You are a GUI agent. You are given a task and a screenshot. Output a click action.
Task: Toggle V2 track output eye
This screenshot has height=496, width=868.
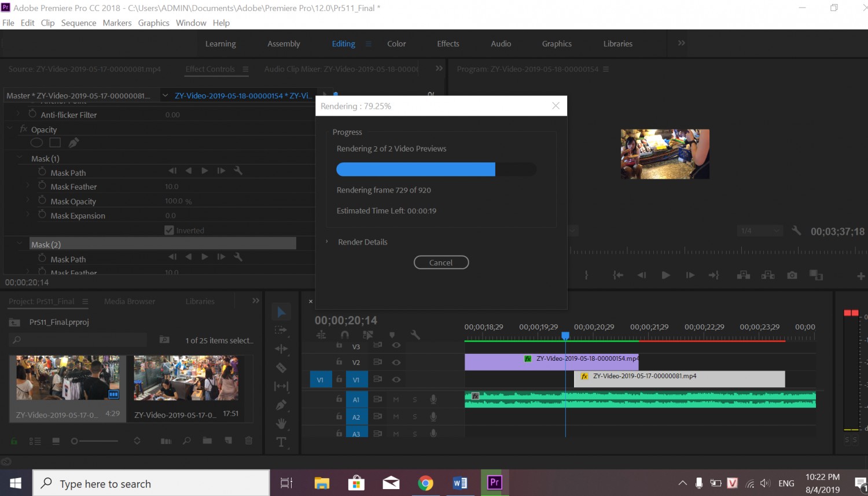click(x=396, y=362)
